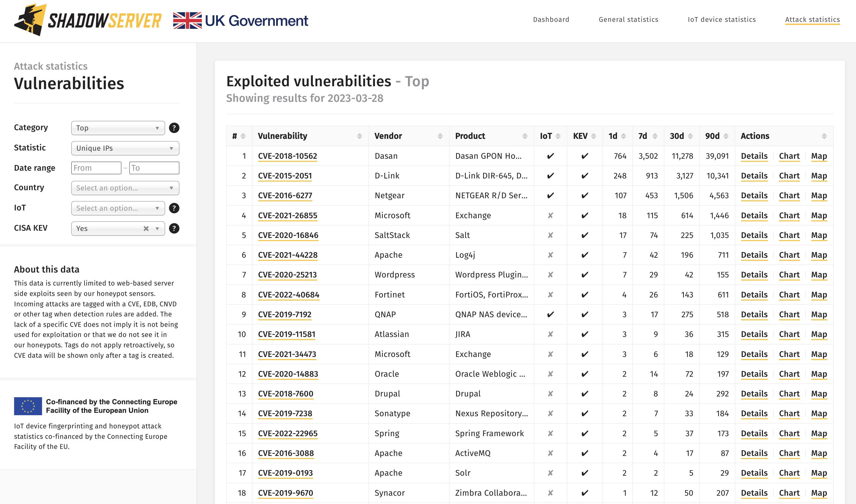Open the Category dropdown

[x=118, y=128]
